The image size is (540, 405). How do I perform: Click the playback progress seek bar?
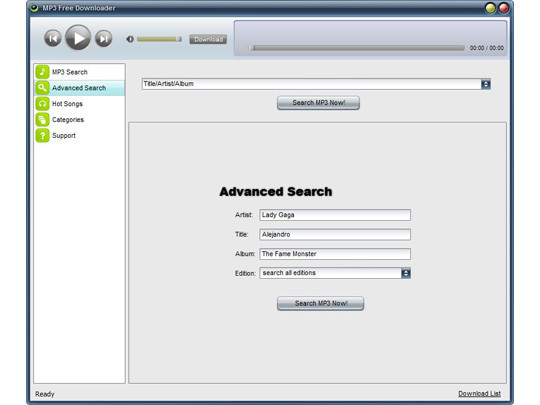click(x=356, y=48)
